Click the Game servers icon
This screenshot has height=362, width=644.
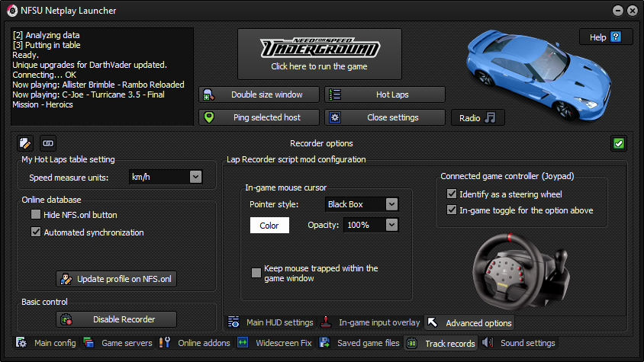tap(89, 343)
